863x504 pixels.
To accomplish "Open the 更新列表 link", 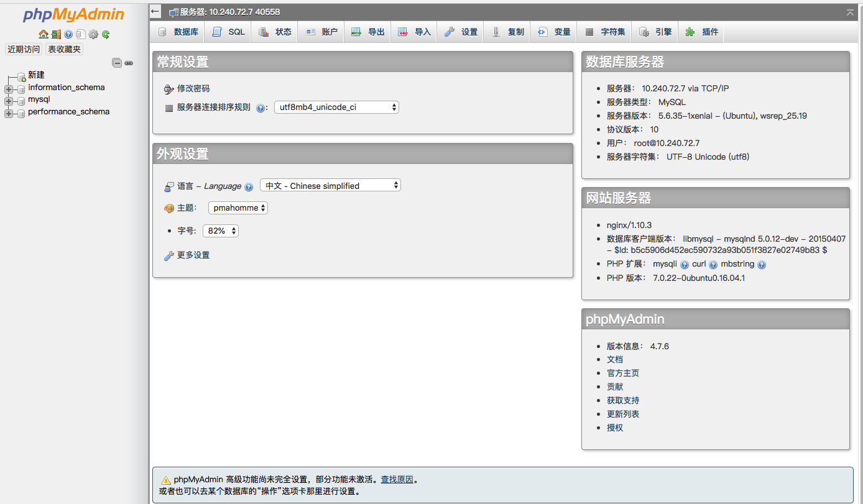I will [623, 415].
